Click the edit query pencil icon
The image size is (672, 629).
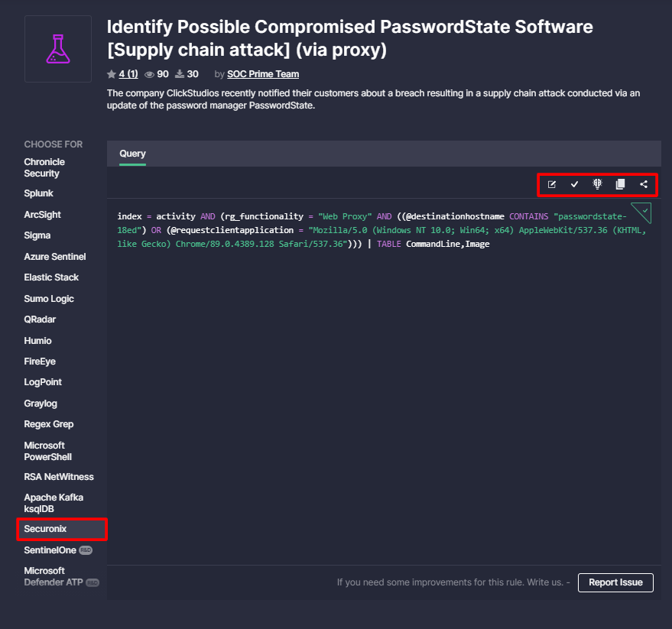[551, 185]
